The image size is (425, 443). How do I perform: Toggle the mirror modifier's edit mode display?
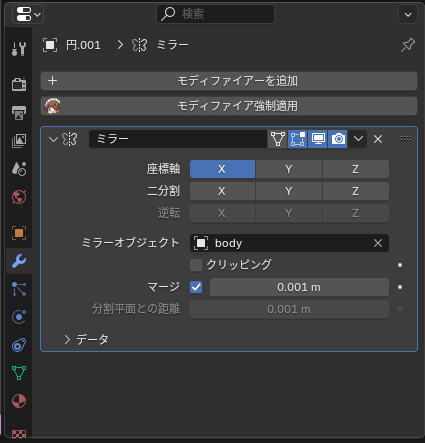click(298, 139)
